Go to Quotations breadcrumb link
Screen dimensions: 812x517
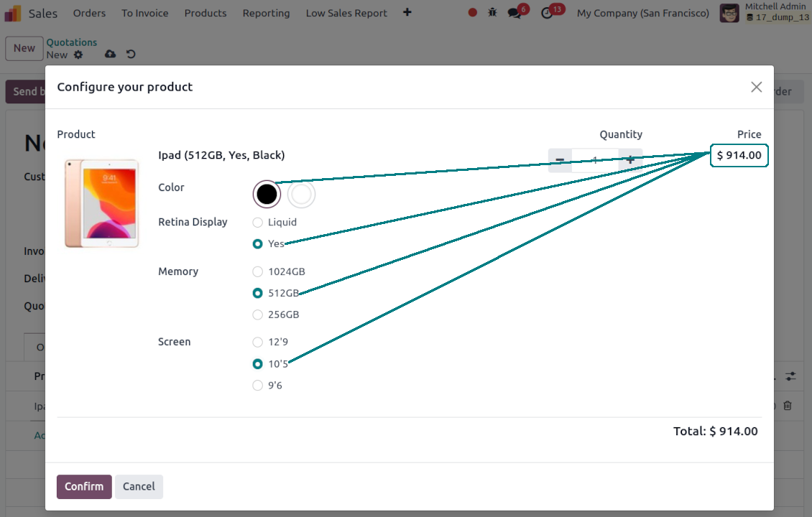71,42
